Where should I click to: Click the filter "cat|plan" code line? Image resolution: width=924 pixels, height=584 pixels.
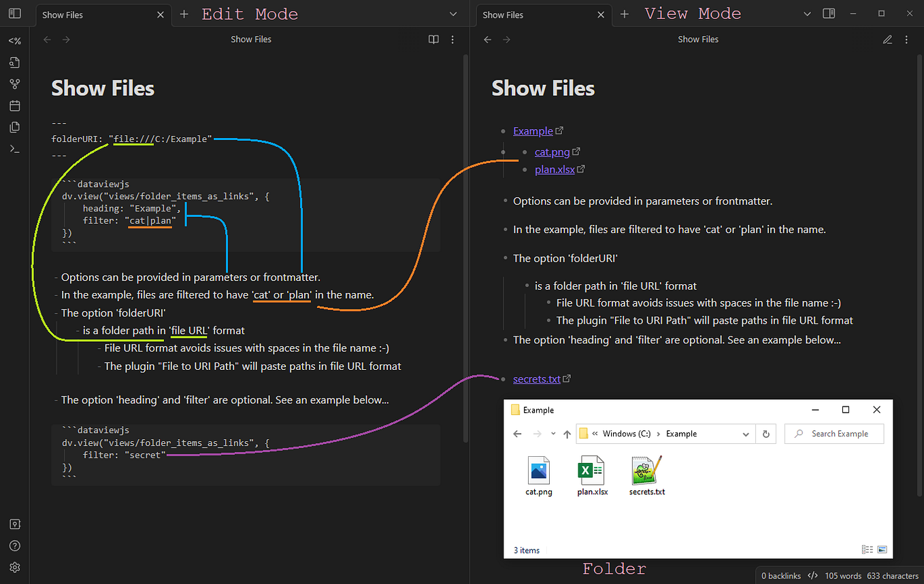pos(129,221)
